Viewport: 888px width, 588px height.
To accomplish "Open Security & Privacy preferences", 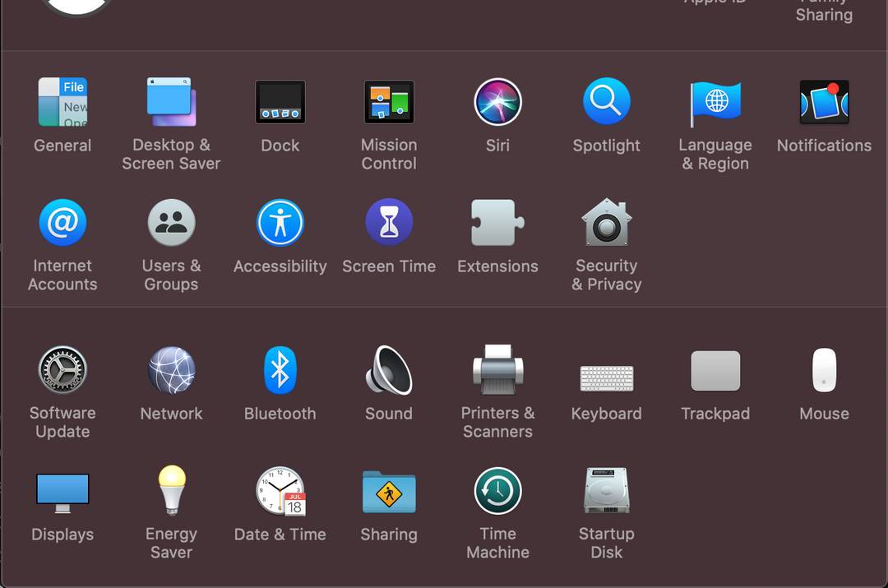I will tap(606, 222).
